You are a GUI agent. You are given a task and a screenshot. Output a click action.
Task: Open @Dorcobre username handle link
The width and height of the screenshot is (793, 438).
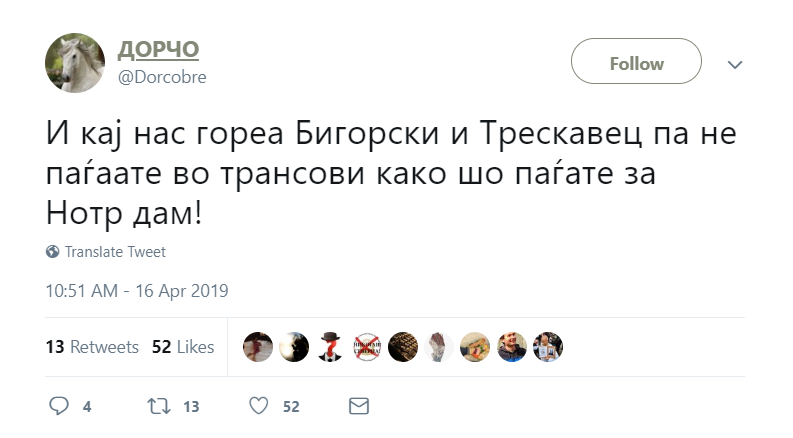pos(162,77)
